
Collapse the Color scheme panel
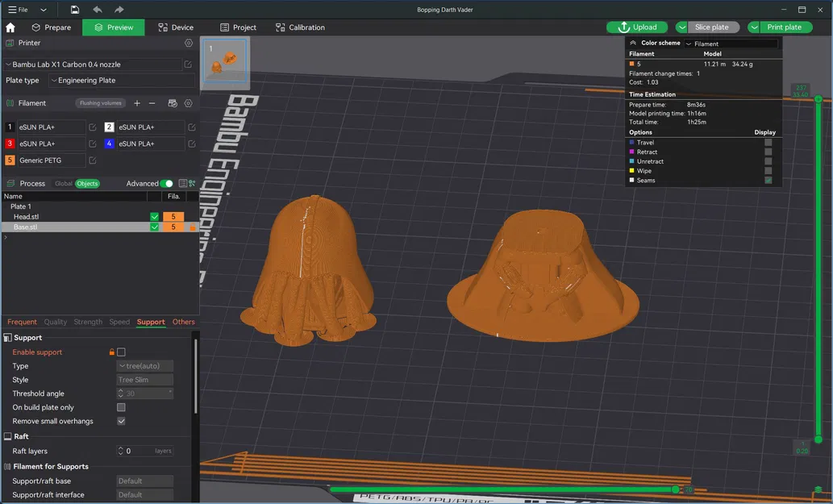633,44
